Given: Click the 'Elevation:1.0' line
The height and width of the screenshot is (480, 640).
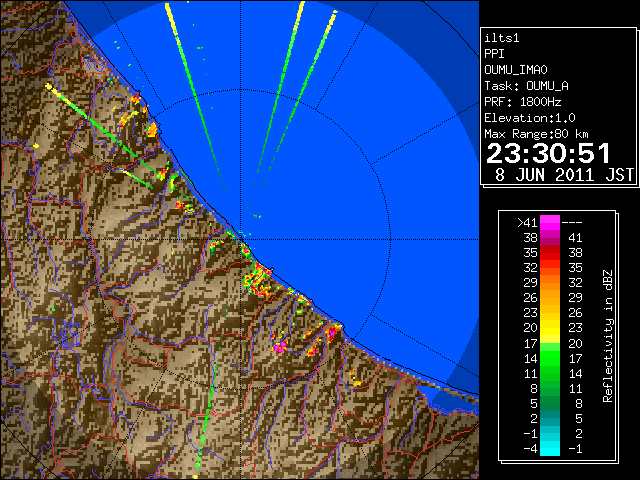Looking at the screenshot, I should click(x=530, y=118).
